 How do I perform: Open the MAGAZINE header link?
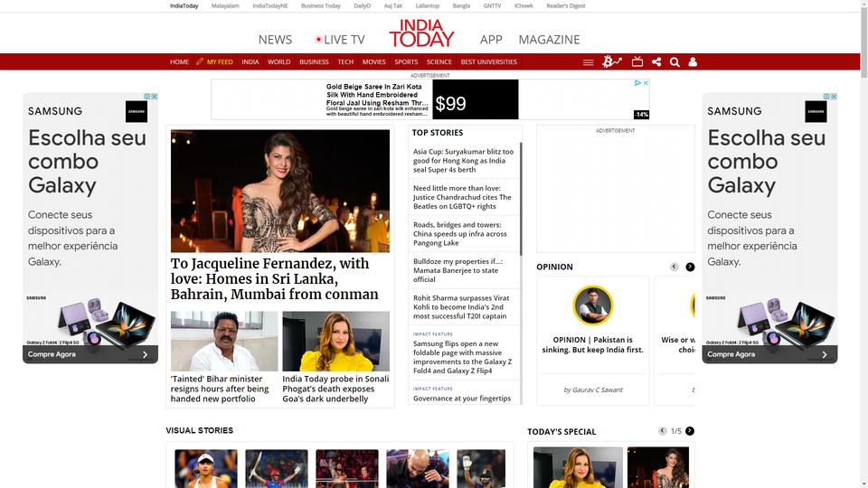point(549,40)
